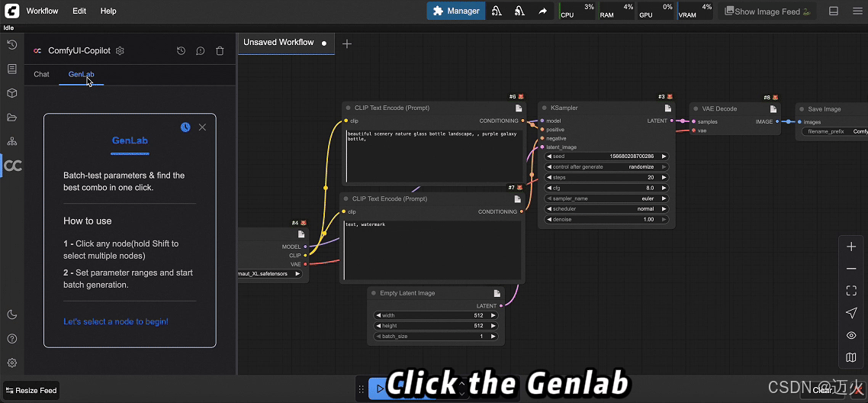Screen dimensions: 868x403
Task: Click KSampler node document icon
Action: coord(668,108)
